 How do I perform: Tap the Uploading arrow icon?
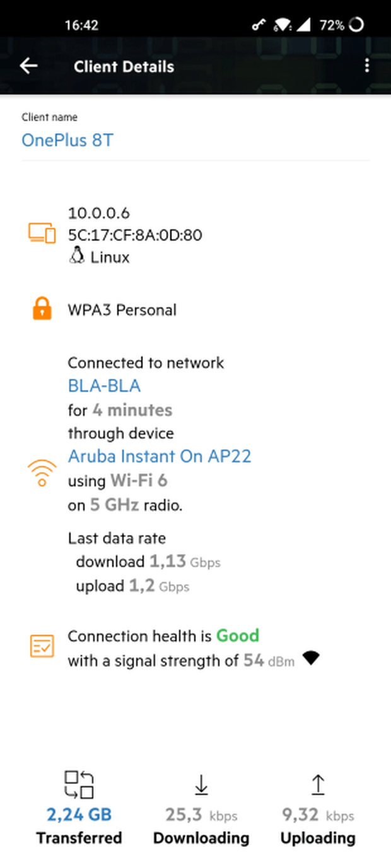318,785
